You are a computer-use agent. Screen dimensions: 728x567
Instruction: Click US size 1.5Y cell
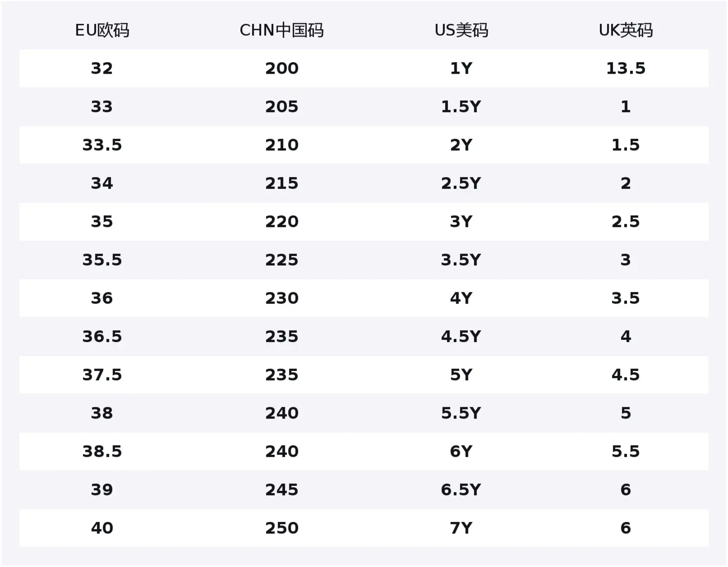point(461,107)
